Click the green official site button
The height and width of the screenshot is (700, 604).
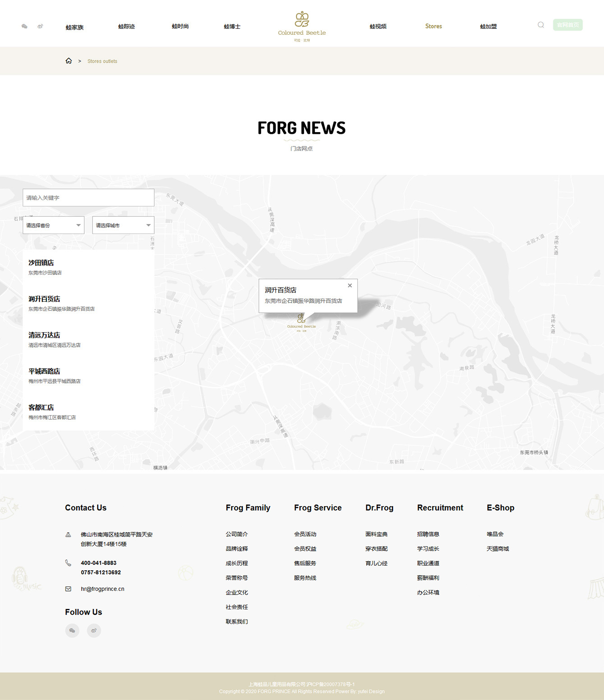point(567,25)
